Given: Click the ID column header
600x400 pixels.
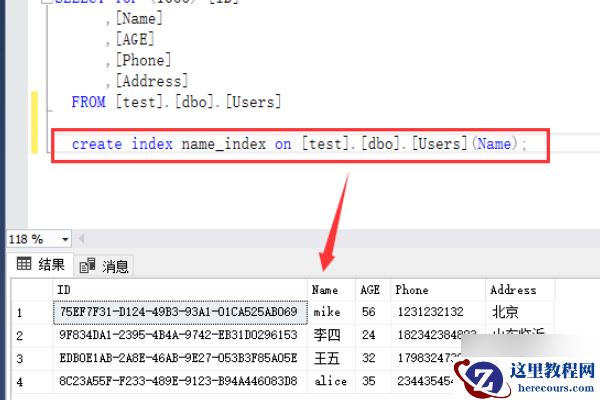Looking at the screenshot, I should pyautogui.click(x=180, y=290).
